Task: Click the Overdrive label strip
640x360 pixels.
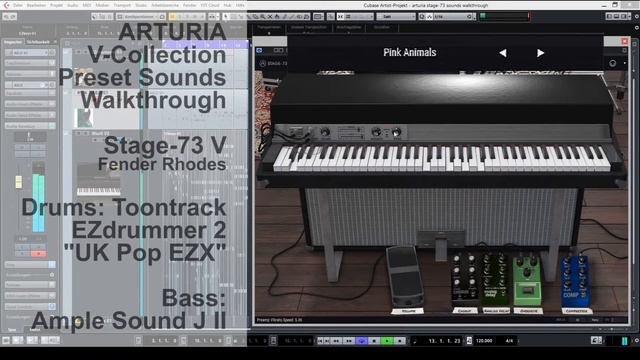Action: (528, 311)
